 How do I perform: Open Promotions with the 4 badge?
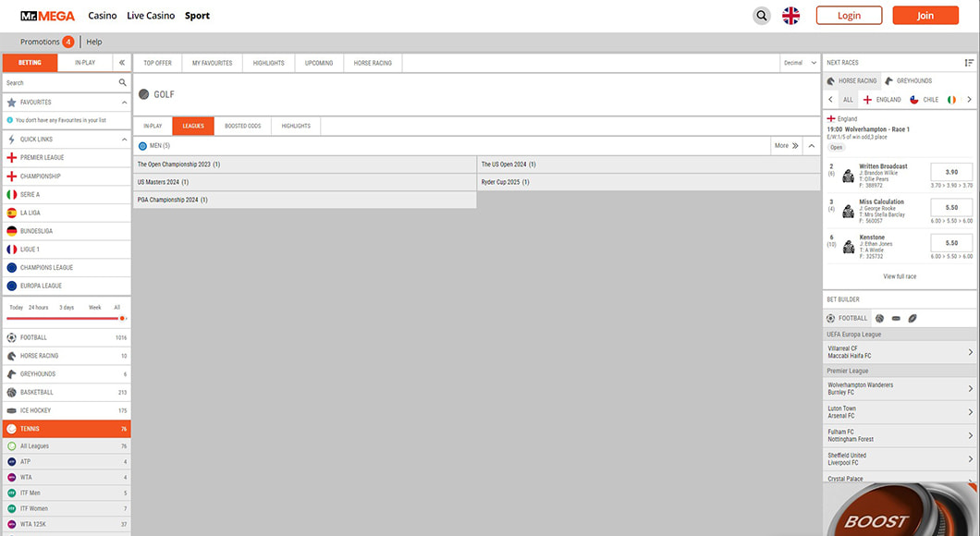pyautogui.click(x=47, y=42)
